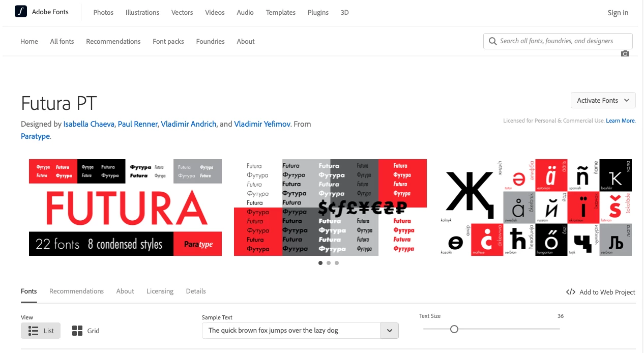Open visual search camera icon

pyautogui.click(x=625, y=53)
